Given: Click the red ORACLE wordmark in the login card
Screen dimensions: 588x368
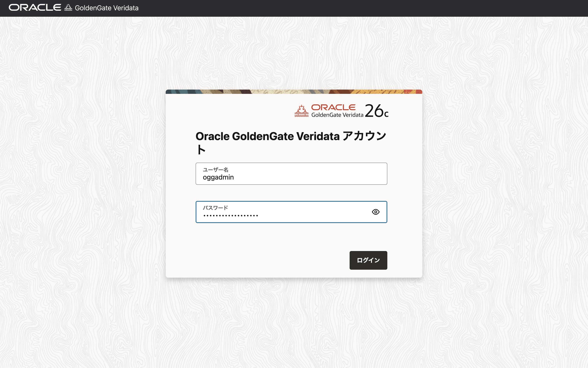Looking at the screenshot, I should point(333,107).
